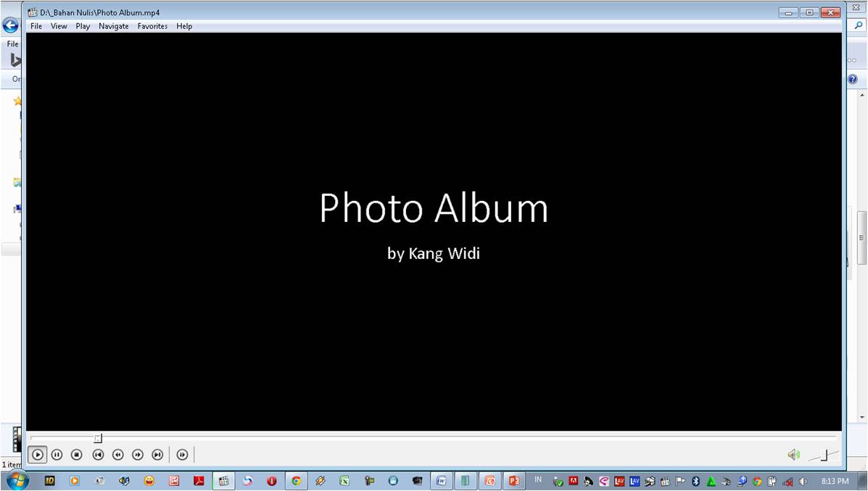This screenshot has width=868, height=491.
Task: Skip to the previous file
Action: pos(98,454)
